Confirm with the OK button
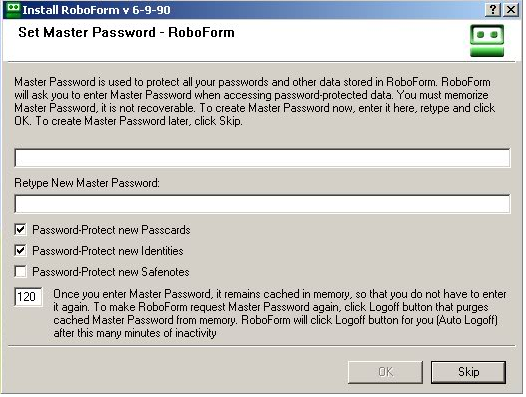The width and height of the screenshot is (526, 397). point(385,372)
